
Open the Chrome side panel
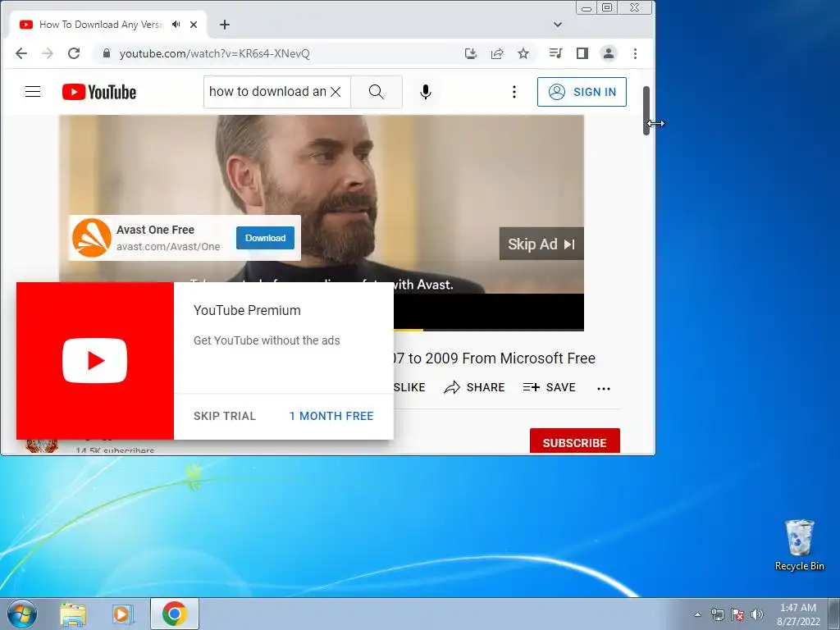582,53
